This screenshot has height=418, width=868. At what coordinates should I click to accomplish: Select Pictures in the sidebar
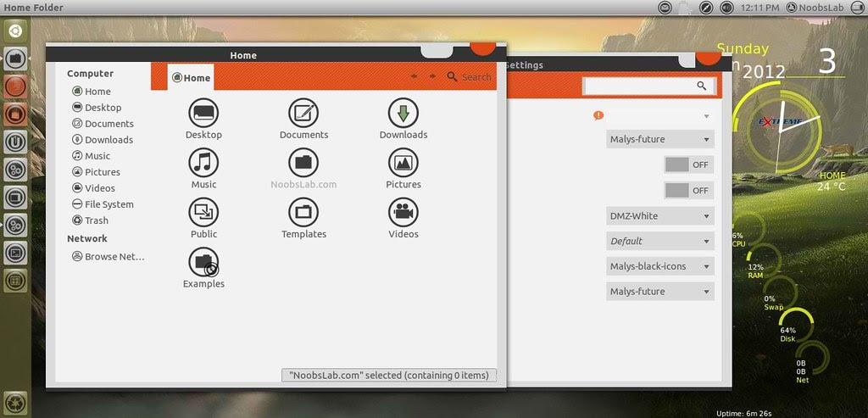97,171
